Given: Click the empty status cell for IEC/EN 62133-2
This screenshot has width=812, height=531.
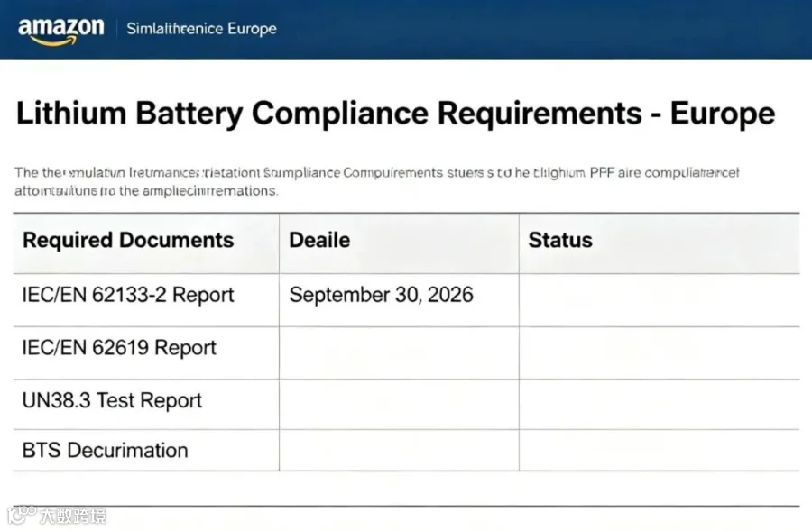Looking at the screenshot, I should click(x=660, y=300).
